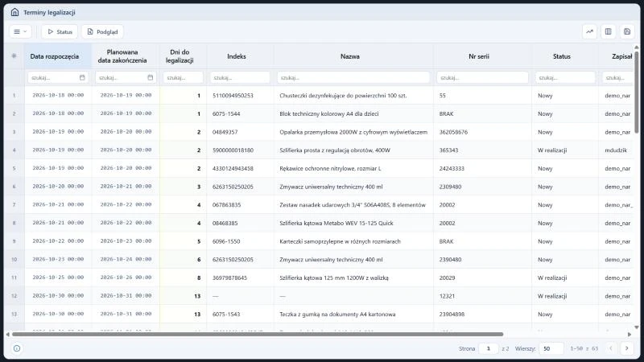Open the chart trend icon
Screen dimensions: 644x362
pyautogui.click(x=589, y=31)
